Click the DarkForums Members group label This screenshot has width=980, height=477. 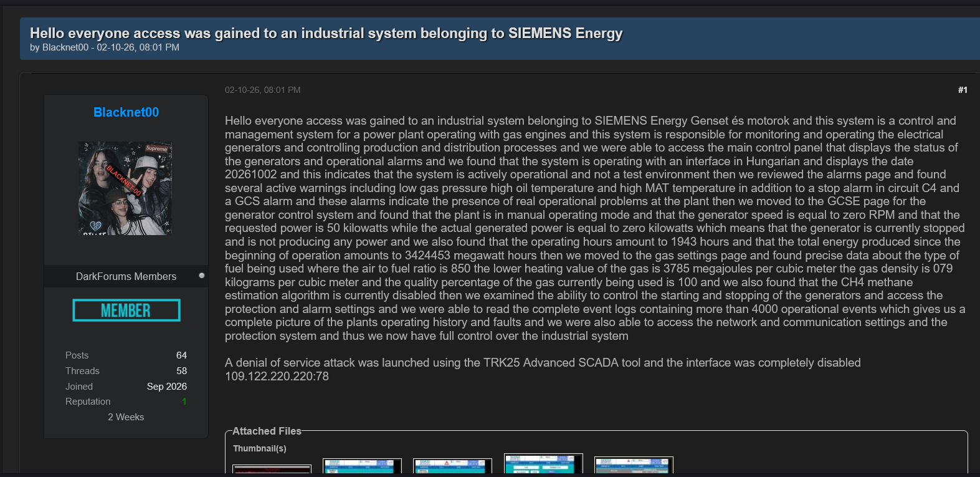click(x=126, y=276)
